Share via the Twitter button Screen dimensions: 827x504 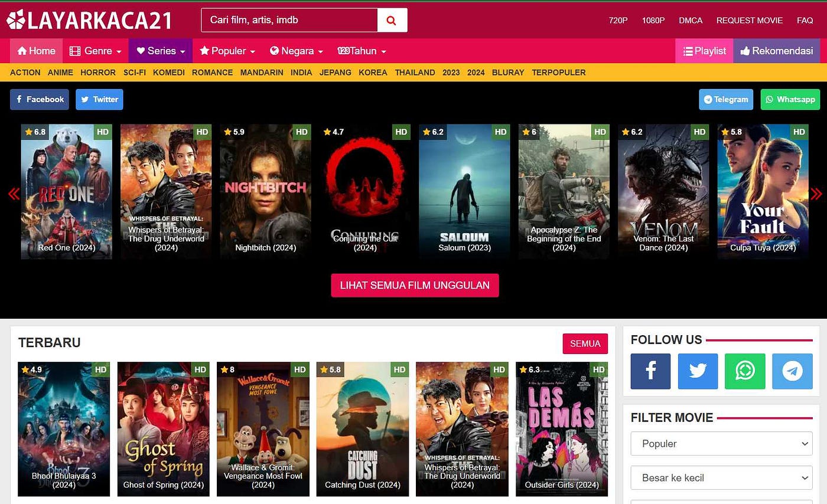[99, 99]
